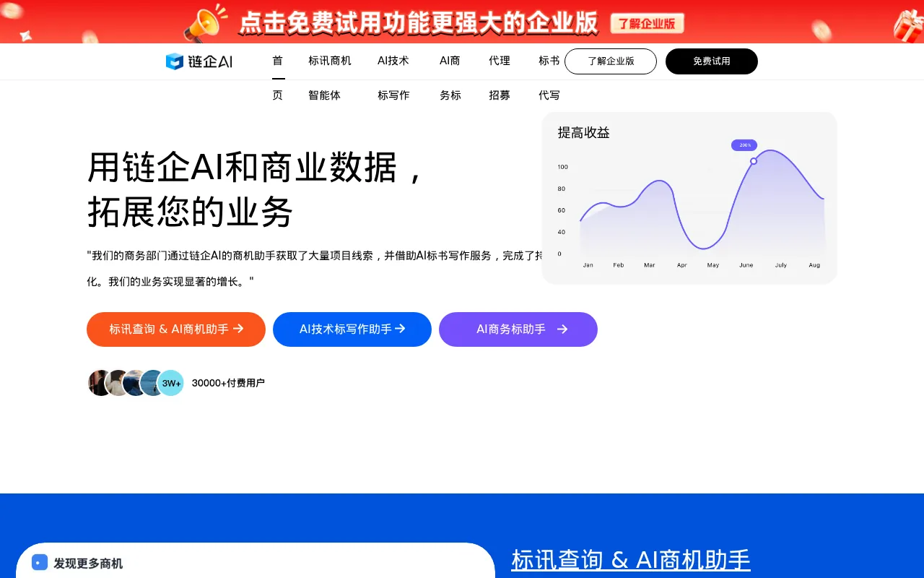
Task: Click the blue 发现更多商机 icon
Action: (40, 563)
